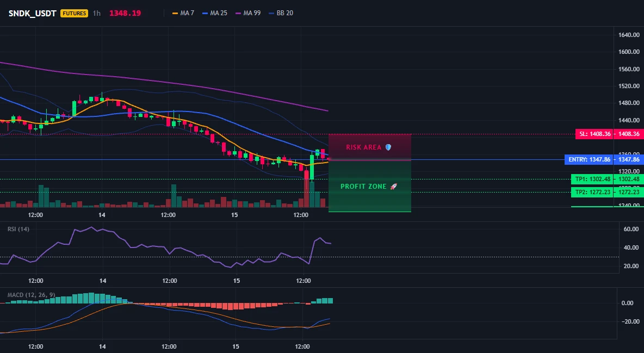Select the ENTRY: 1347.86 price tag
Image resolution: width=644 pixels, height=353 pixels.
click(589, 159)
